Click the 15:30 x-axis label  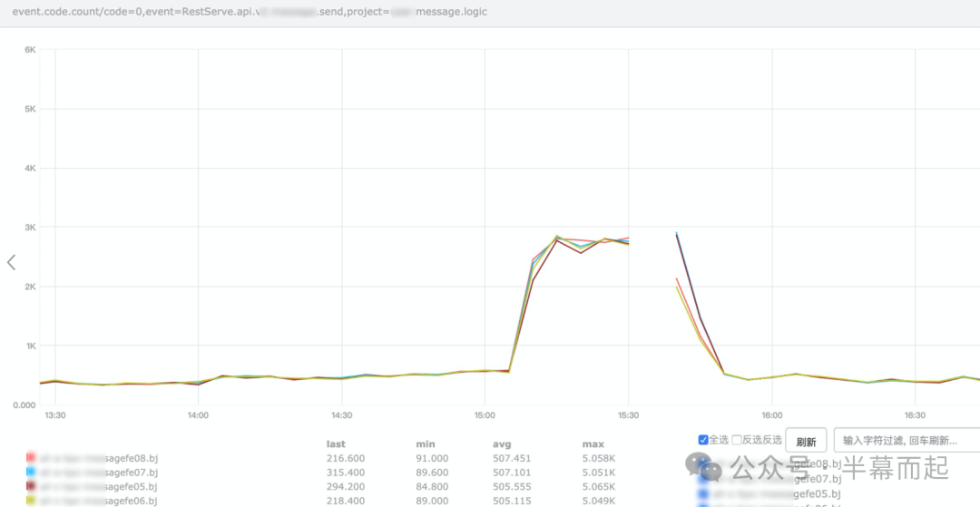click(x=629, y=415)
